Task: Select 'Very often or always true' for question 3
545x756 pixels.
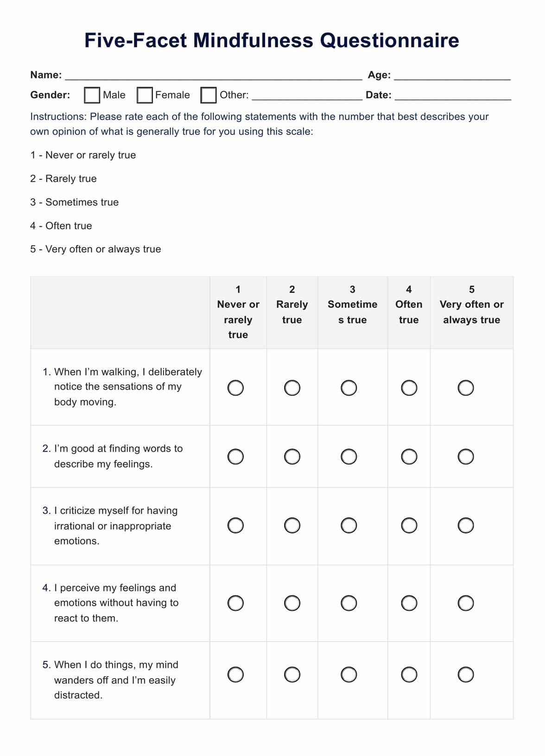Action: click(466, 525)
